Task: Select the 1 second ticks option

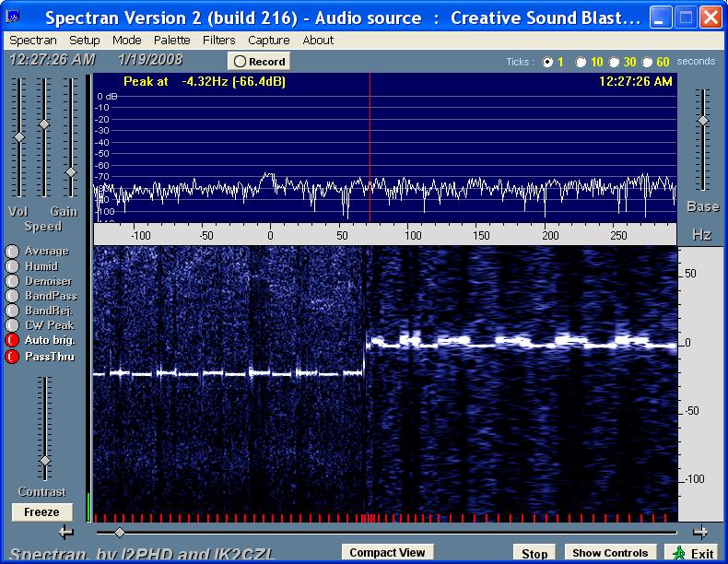Action: point(548,62)
